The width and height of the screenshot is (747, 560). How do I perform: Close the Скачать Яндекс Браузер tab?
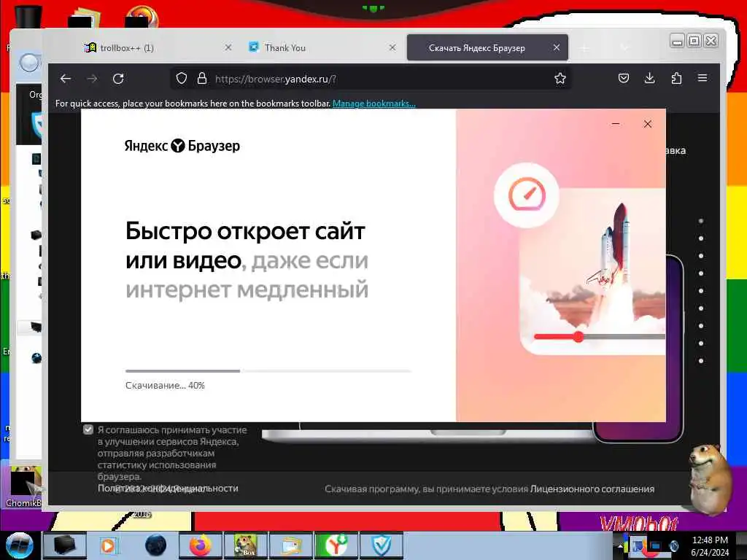click(x=557, y=47)
